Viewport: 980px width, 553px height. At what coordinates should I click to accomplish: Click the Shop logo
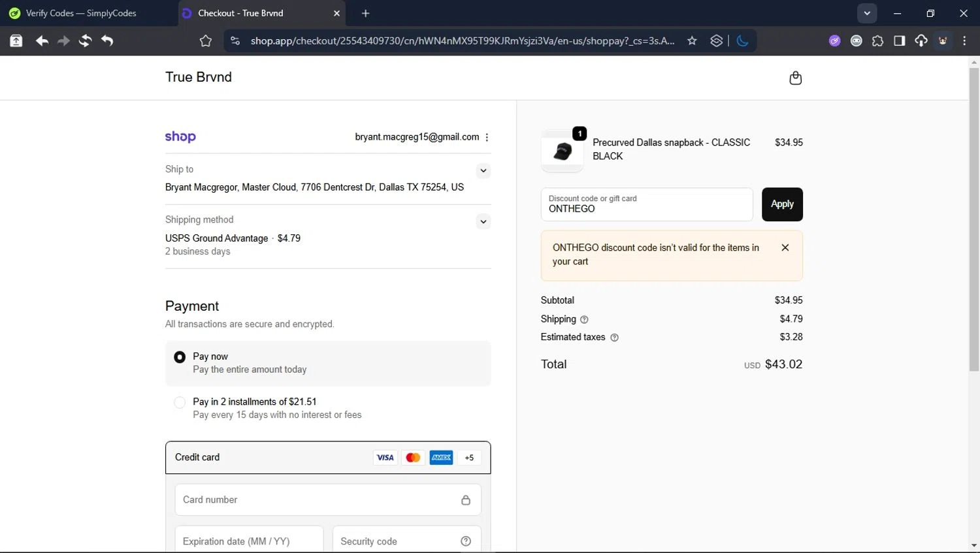point(180,136)
